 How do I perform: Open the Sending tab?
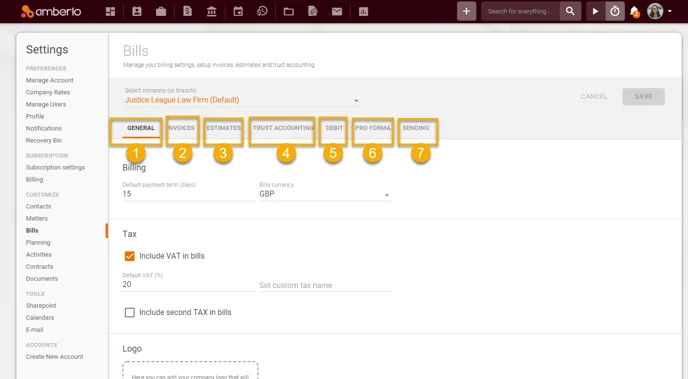[416, 128]
